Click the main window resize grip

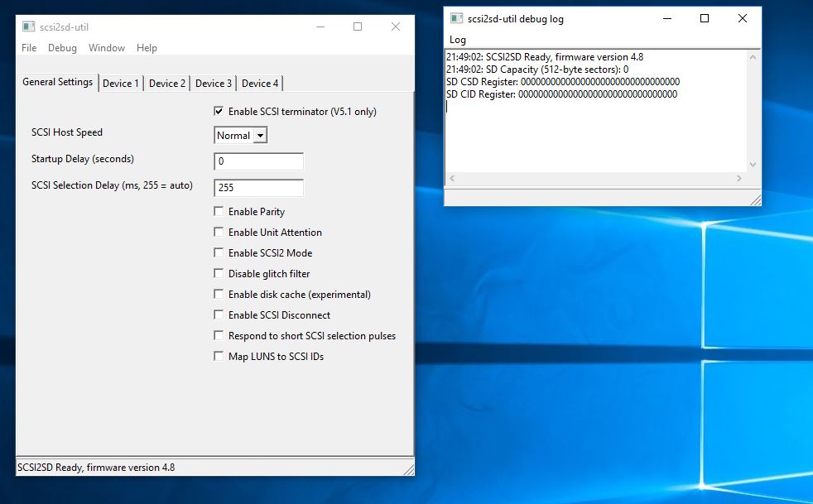tap(409, 469)
